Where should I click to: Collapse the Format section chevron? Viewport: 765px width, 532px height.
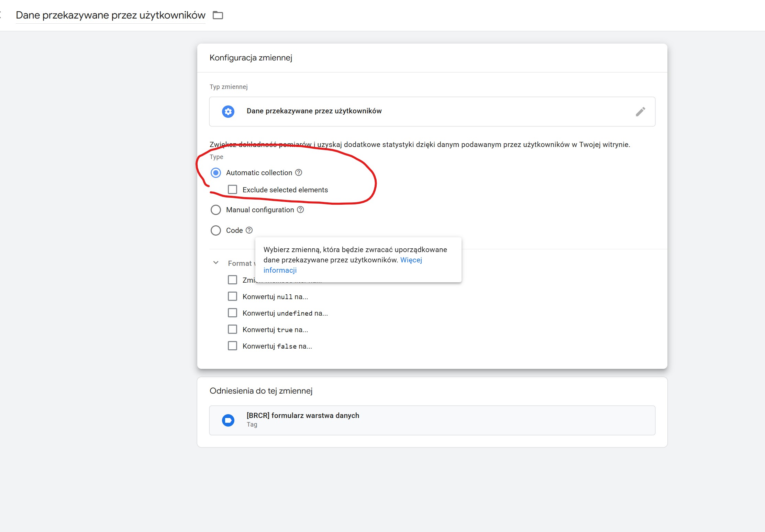click(x=216, y=263)
